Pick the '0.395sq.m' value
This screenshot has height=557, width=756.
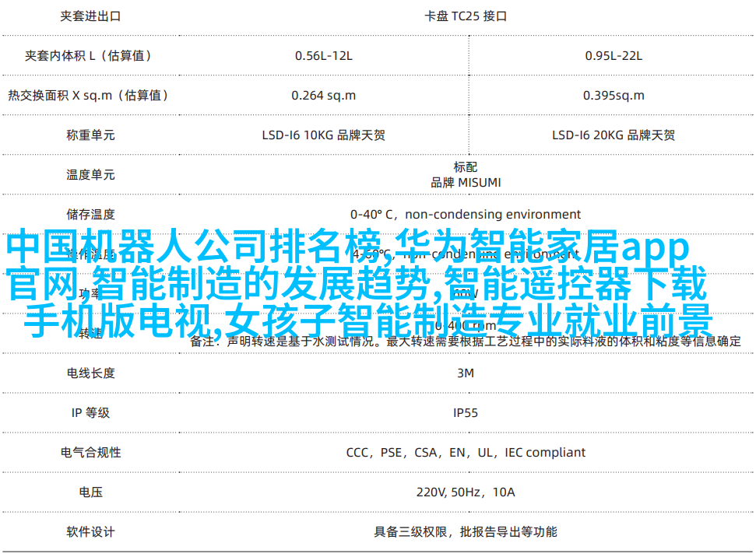point(614,96)
